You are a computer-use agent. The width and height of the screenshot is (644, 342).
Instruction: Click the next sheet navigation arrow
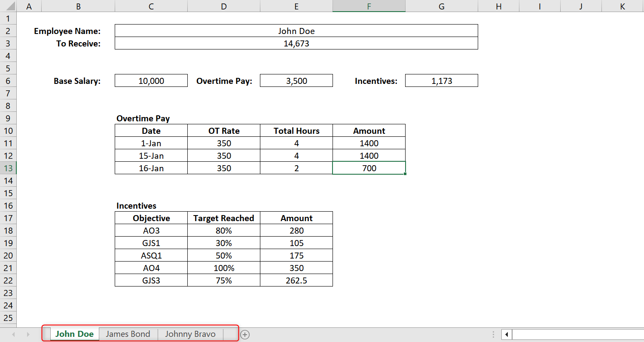click(28, 334)
